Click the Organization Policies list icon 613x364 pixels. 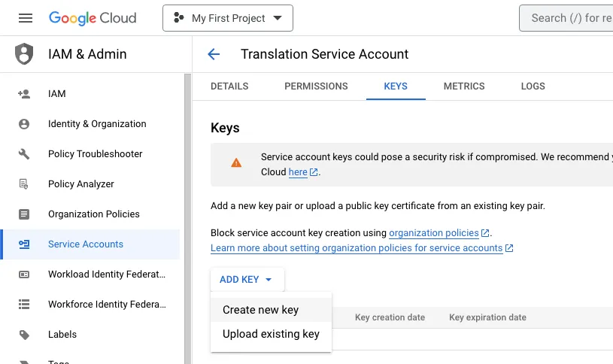(x=24, y=214)
